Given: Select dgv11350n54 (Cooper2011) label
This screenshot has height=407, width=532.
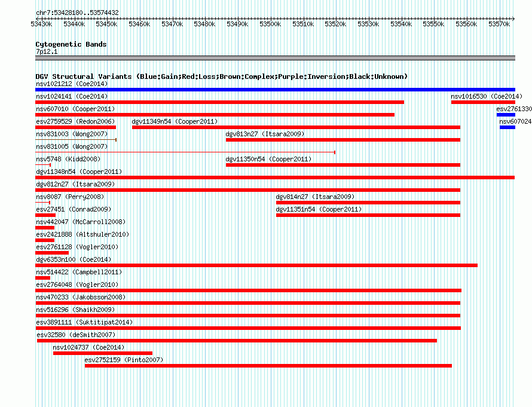Looking at the screenshot, I should 268,159.
